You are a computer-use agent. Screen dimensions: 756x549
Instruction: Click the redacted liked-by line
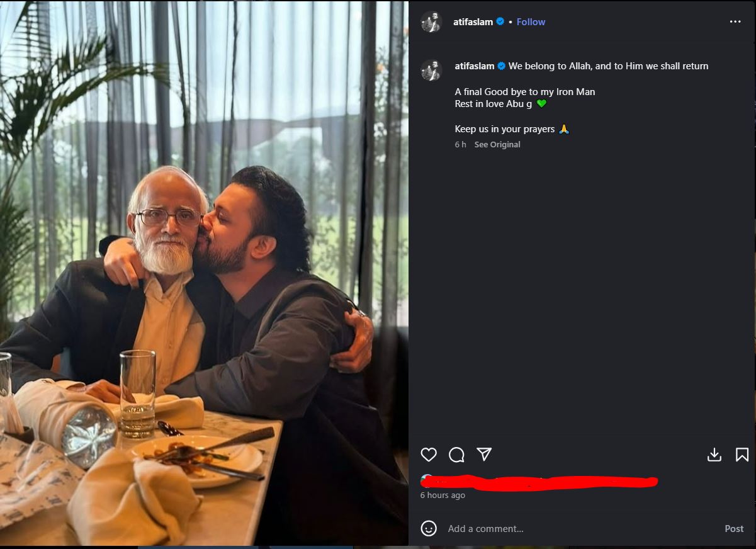pos(539,483)
